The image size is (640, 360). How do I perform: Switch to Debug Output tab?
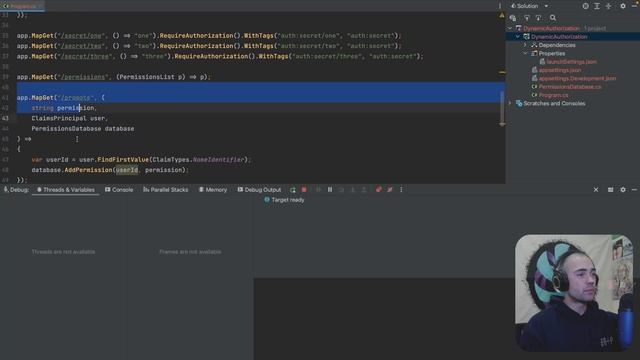(260, 190)
